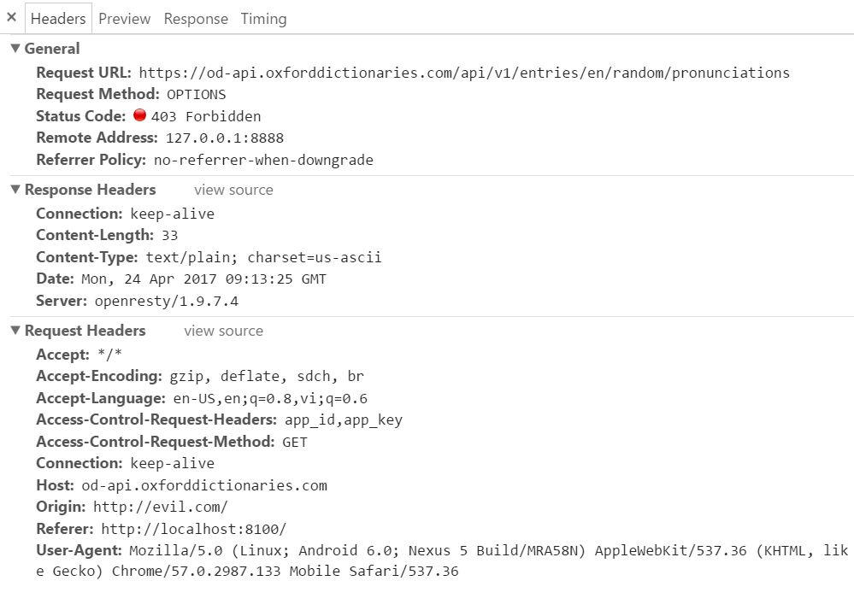This screenshot has height=616, width=854.
Task: Click the Origin value http://evil.com/
Action: pos(161,507)
